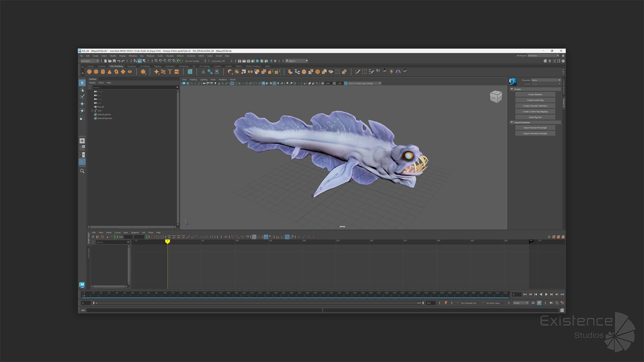Click the Outliner horizontal scrollbar
644x362 pixels.
[132, 227]
